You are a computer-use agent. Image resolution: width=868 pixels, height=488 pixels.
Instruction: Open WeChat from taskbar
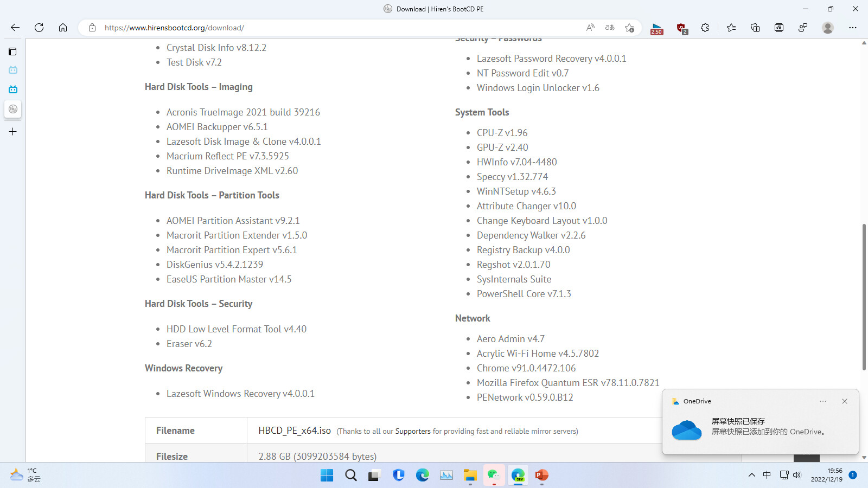click(494, 476)
